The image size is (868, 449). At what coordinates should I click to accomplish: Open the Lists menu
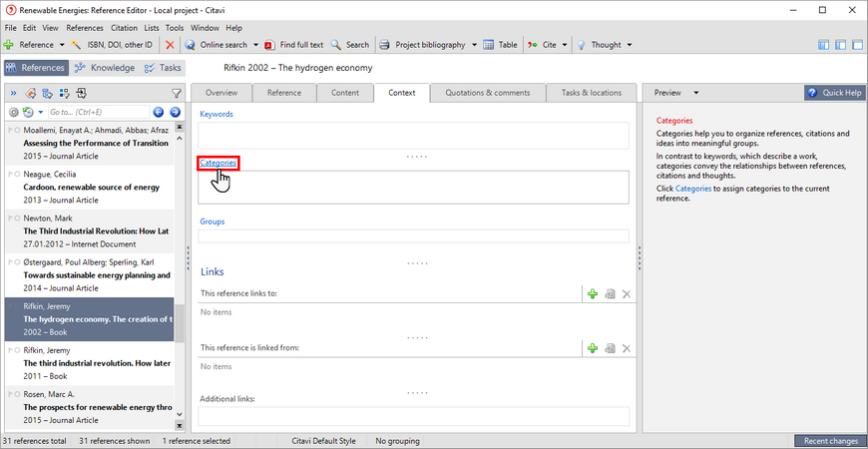151,28
